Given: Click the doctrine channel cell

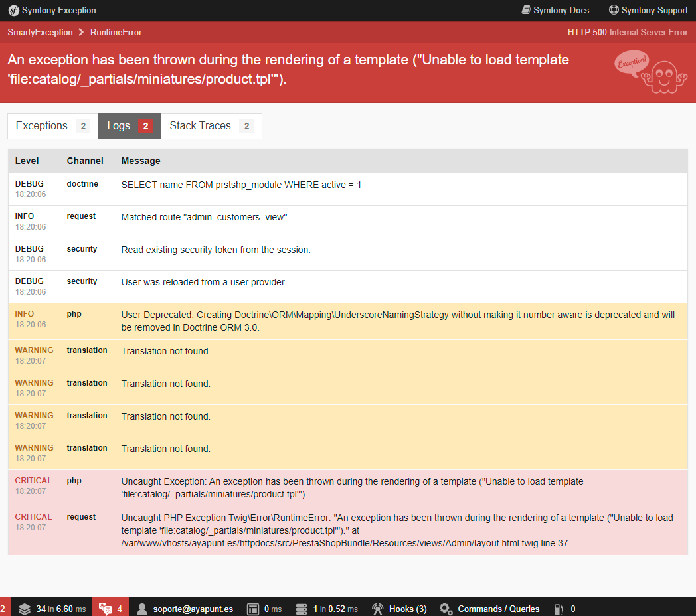Looking at the screenshot, I should pos(82,184).
